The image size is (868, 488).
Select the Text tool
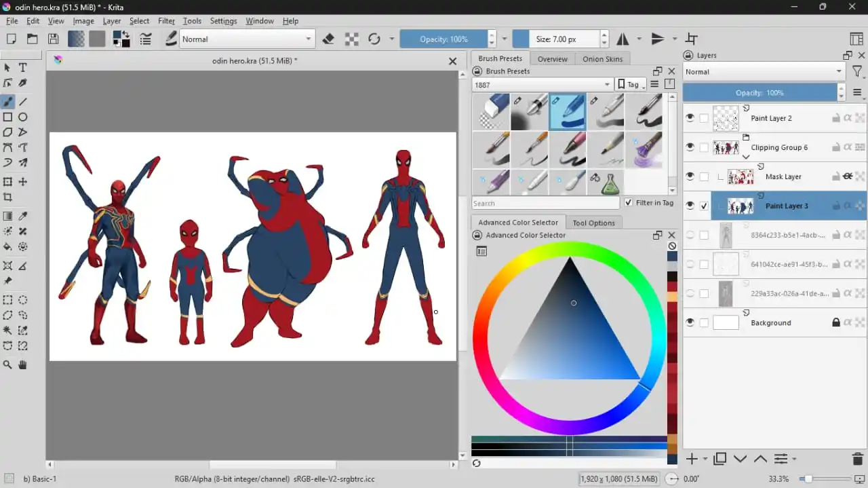coord(22,67)
